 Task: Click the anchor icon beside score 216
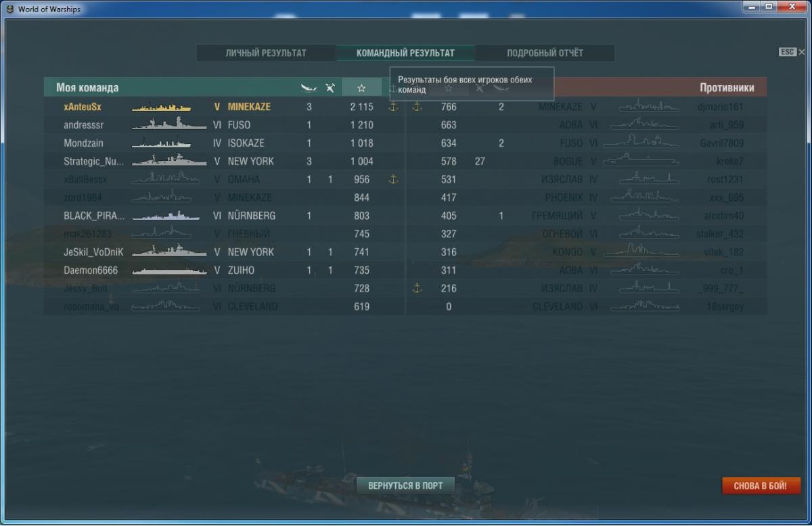pos(417,288)
